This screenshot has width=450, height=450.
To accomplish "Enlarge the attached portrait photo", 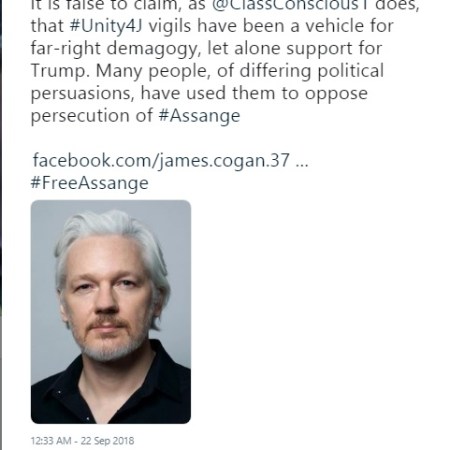I will (x=111, y=312).
